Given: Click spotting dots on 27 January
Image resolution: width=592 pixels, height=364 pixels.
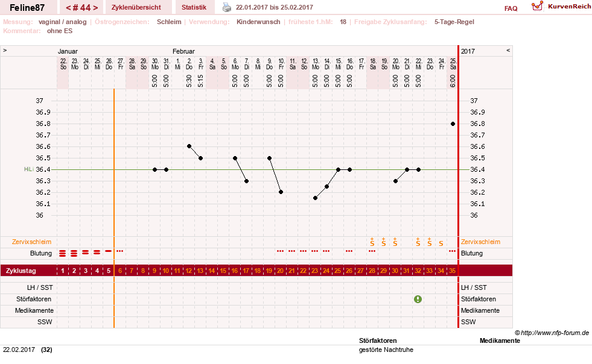Looking at the screenshot, I should (119, 251).
